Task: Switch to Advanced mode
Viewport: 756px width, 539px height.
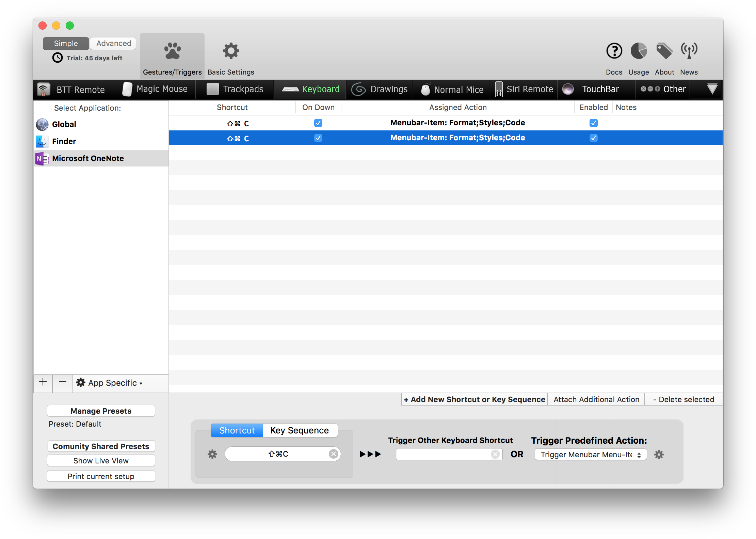Action: point(113,43)
